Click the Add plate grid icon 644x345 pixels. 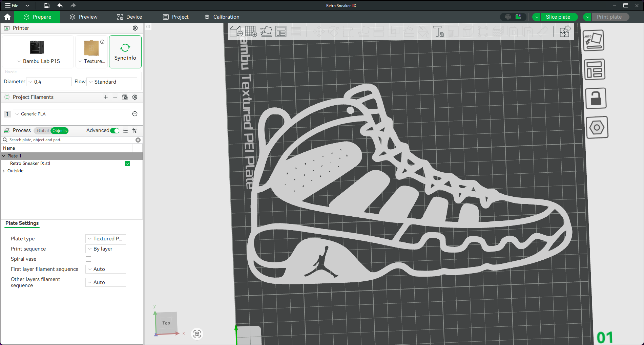point(251,31)
